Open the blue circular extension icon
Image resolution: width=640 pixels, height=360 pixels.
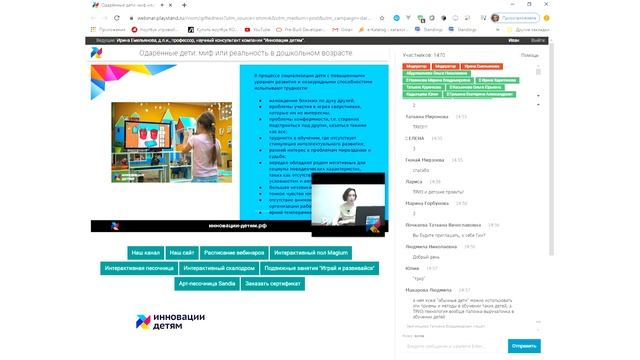(x=396, y=18)
